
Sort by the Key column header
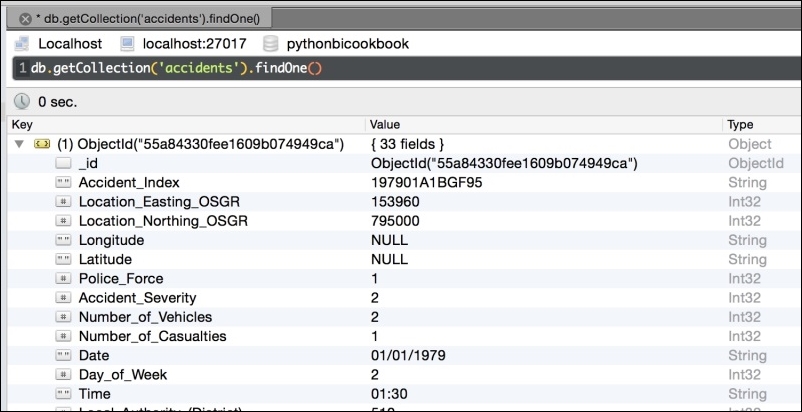click(22, 125)
